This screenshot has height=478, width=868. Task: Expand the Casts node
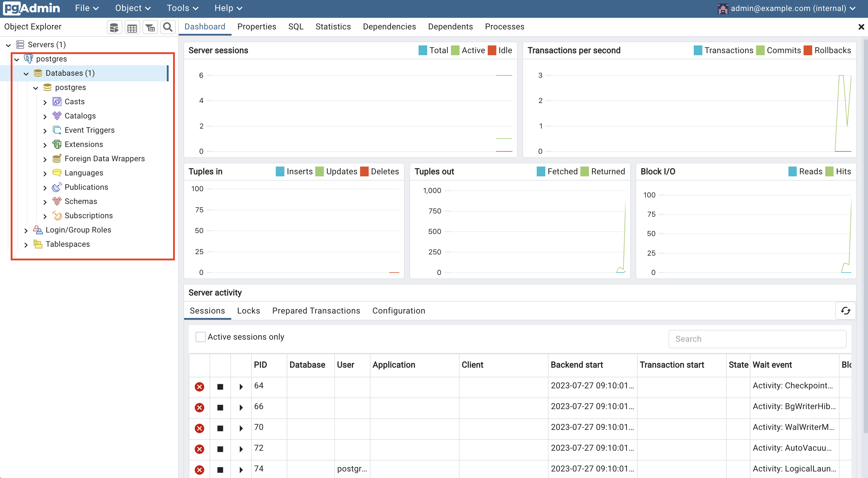click(45, 102)
